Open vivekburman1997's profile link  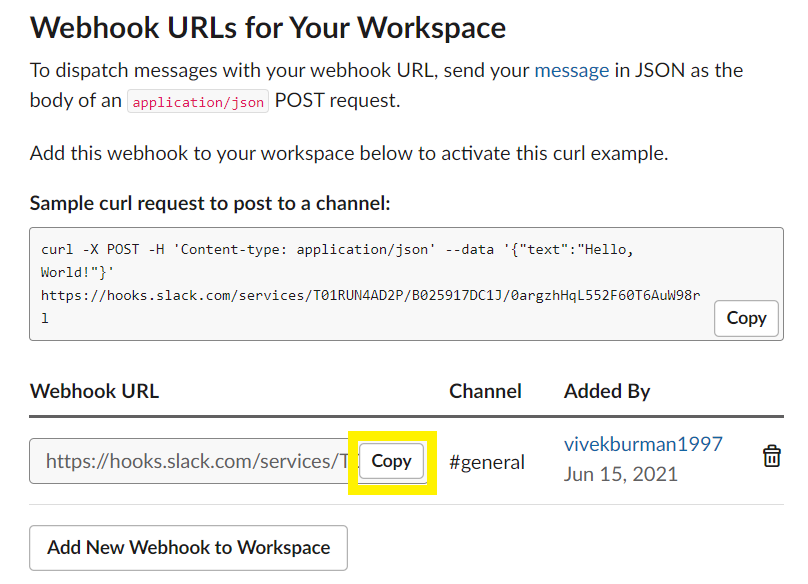click(643, 444)
